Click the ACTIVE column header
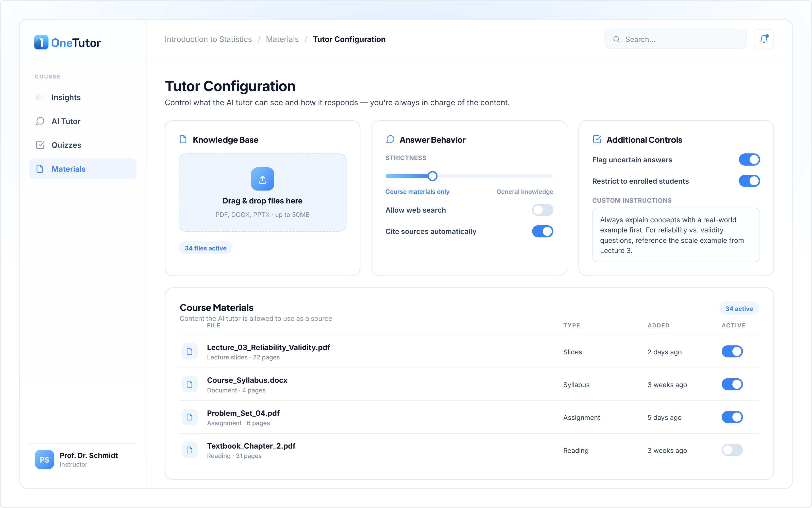812x508 pixels. (x=734, y=325)
